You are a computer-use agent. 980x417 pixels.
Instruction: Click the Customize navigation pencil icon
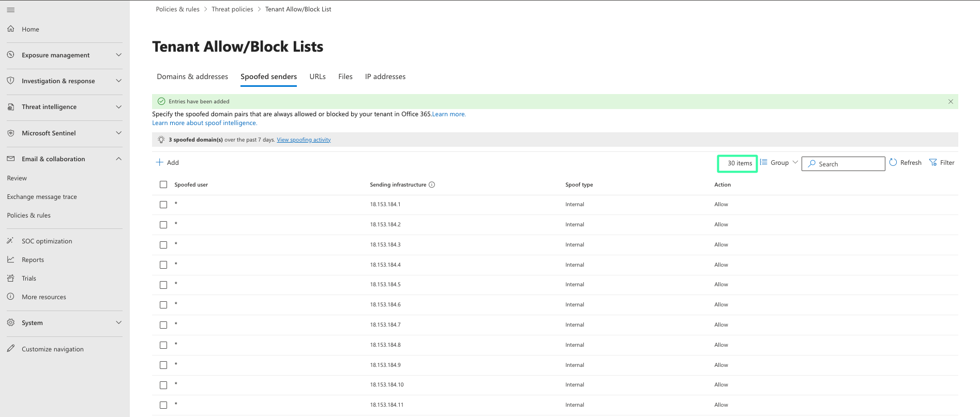(x=11, y=349)
